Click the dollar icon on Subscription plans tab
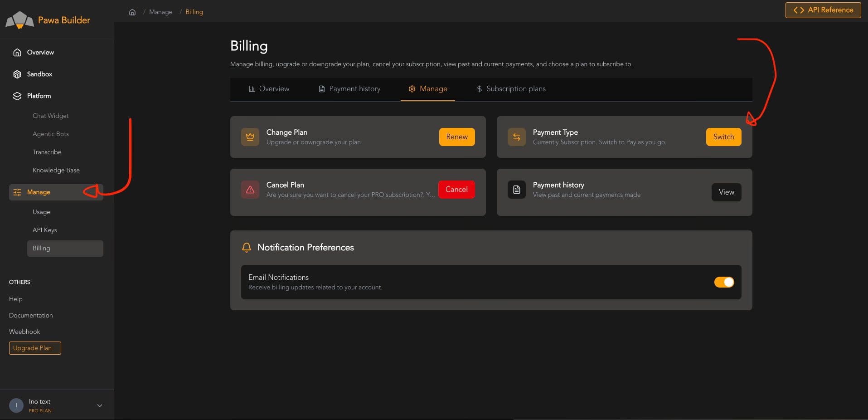 pyautogui.click(x=479, y=89)
